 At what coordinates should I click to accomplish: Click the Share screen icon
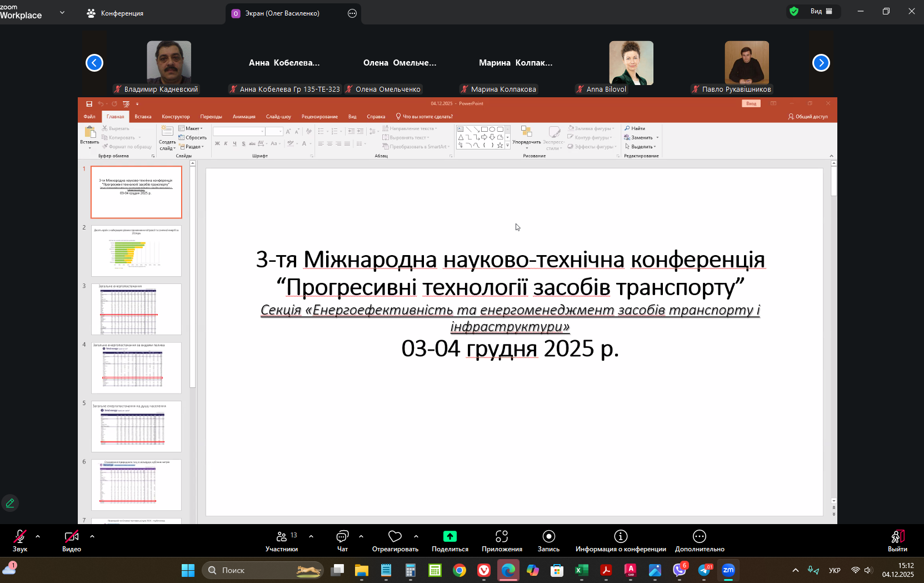(x=449, y=536)
